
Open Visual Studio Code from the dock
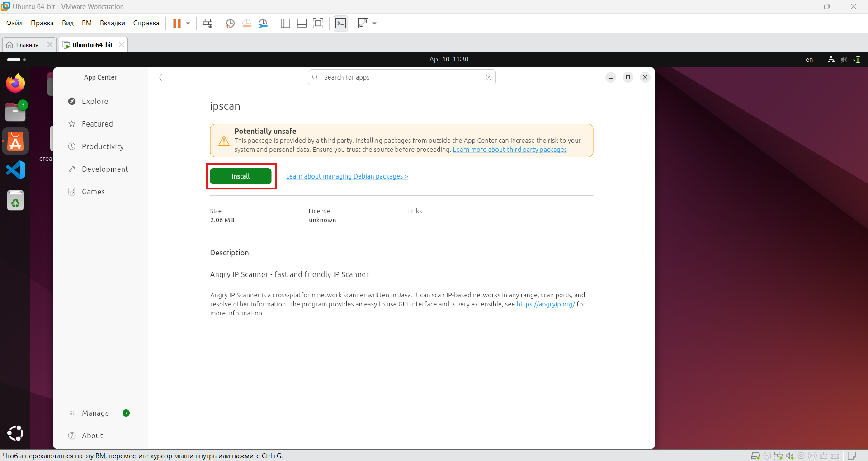pos(15,170)
